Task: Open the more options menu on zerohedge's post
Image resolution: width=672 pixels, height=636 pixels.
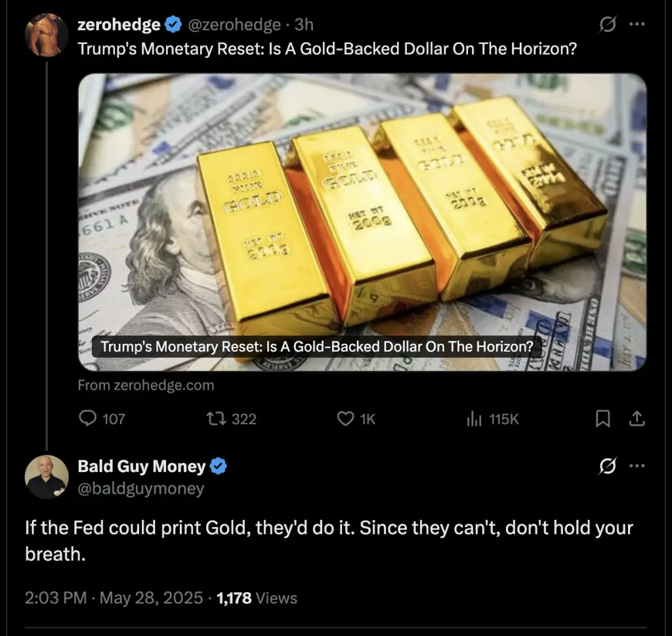Action: point(637,24)
